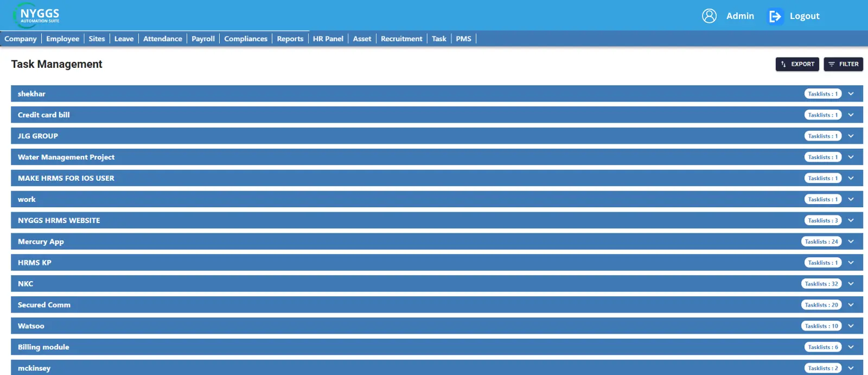The height and width of the screenshot is (375, 868).
Task: Expand the Mercury App row chevron
Action: (851, 241)
